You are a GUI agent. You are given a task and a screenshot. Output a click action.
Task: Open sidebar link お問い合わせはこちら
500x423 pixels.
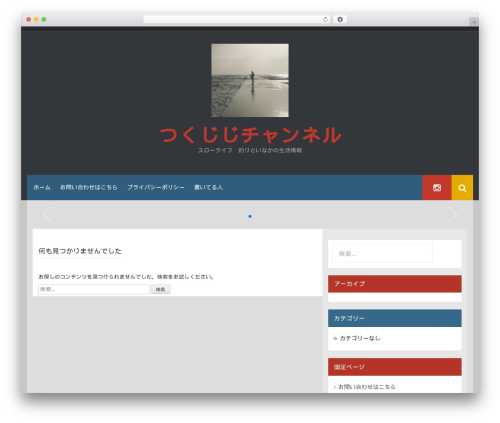pos(367,387)
